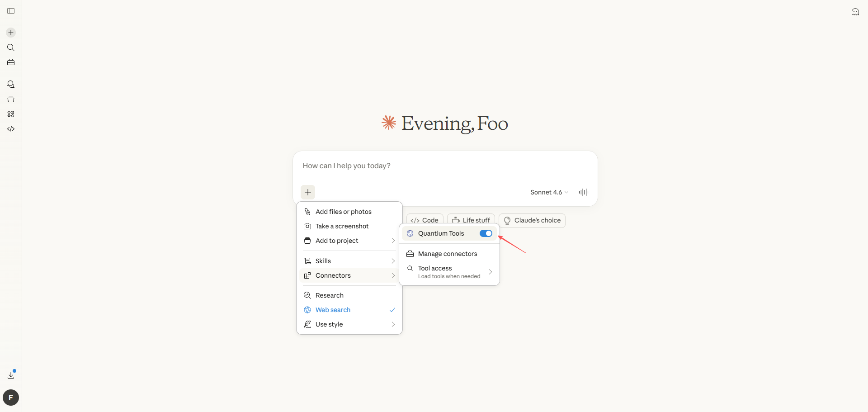
Task: Select Add files or photos
Action: 349,212
